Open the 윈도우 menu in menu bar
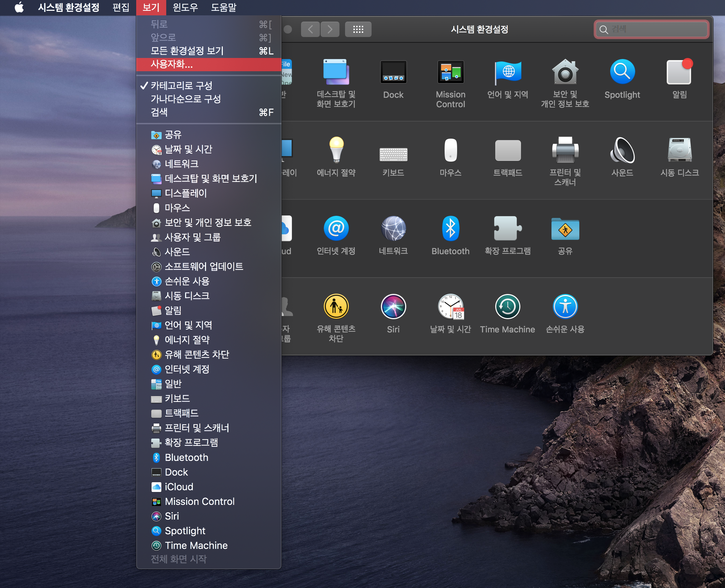Image resolution: width=725 pixels, height=588 pixels. pos(185,7)
